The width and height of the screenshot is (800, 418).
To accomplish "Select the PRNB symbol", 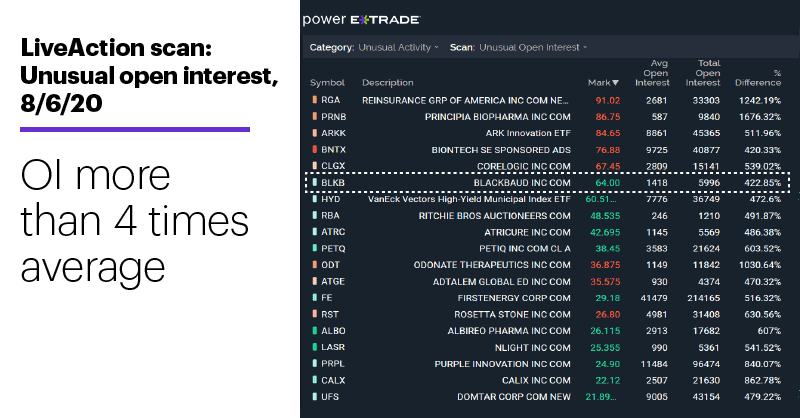I will [334, 116].
